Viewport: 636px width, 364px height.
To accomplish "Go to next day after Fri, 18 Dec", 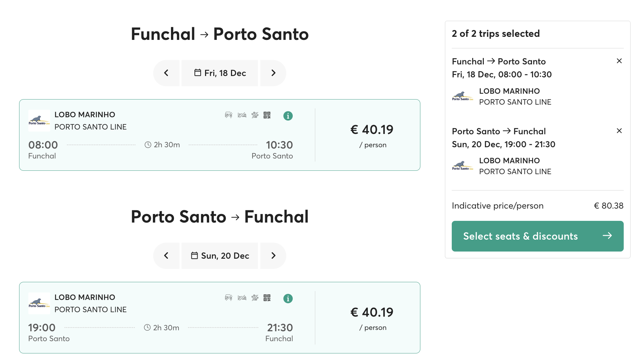I will tap(273, 73).
